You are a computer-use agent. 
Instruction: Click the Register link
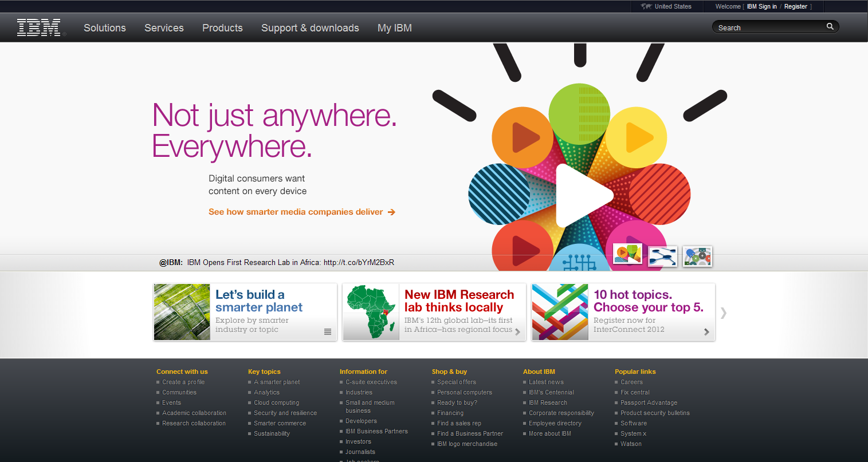point(796,6)
